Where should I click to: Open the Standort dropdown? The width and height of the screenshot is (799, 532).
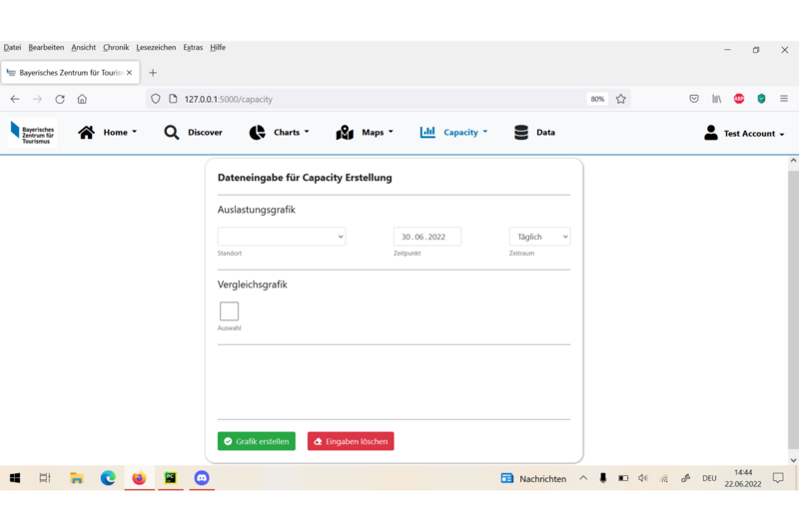[x=282, y=237]
